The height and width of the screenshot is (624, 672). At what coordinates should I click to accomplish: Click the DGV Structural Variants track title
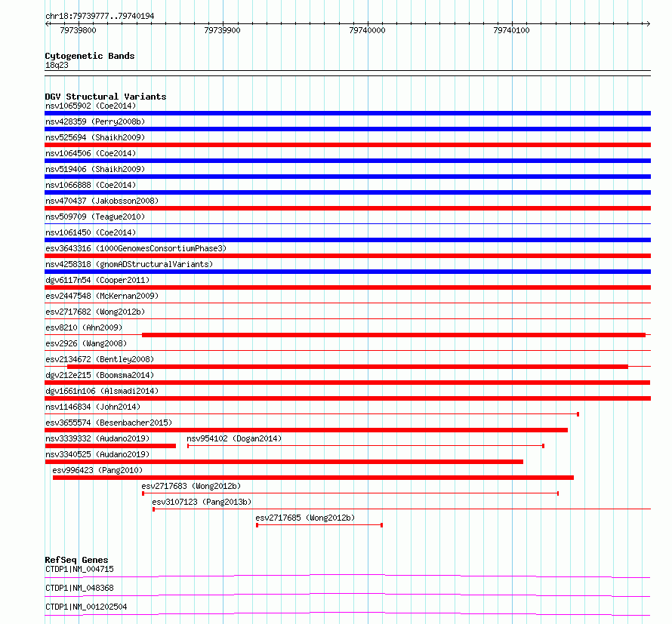click(106, 97)
